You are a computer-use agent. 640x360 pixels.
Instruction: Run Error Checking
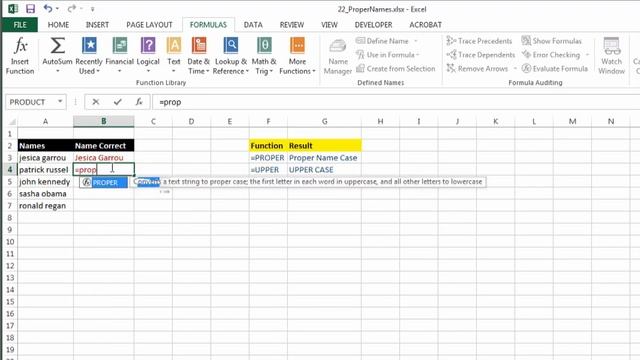[x=551, y=55]
